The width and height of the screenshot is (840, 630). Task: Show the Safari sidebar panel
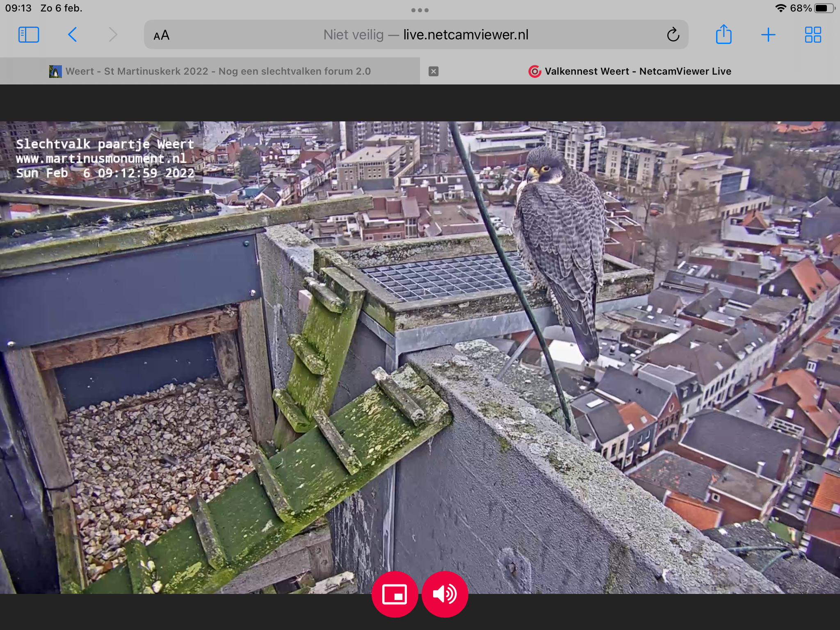click(x=29, y=35)
